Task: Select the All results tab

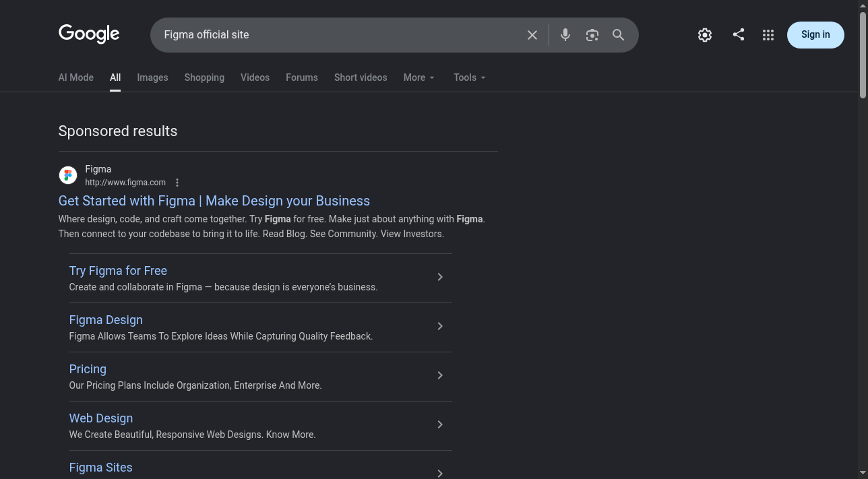Action: click(x=115, y=77)
